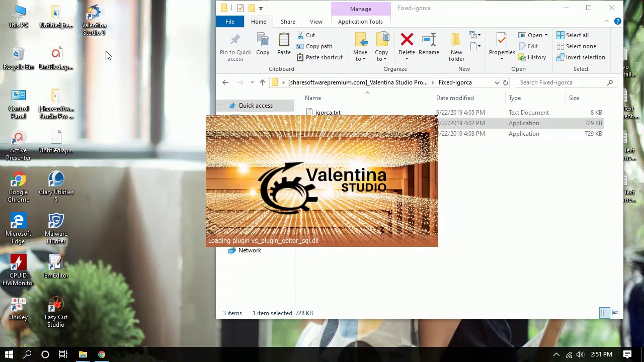Click Paste shortcut in ribbon
Viewport: 644px width, 362px height.
319,57
